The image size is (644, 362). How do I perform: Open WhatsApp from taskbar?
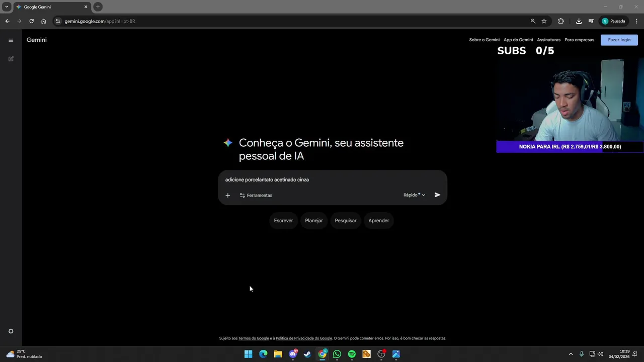click(x=337, y=354)
